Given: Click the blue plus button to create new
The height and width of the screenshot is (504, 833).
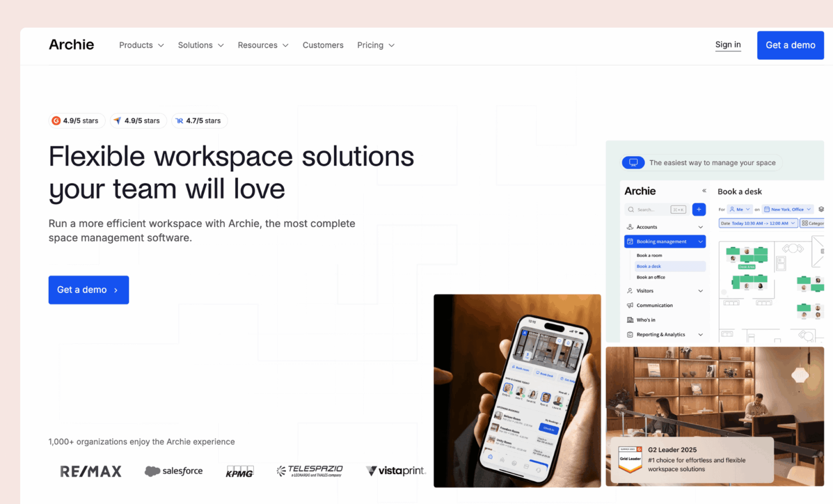Looking at the screenshot, I should click(x=699, y=210).
